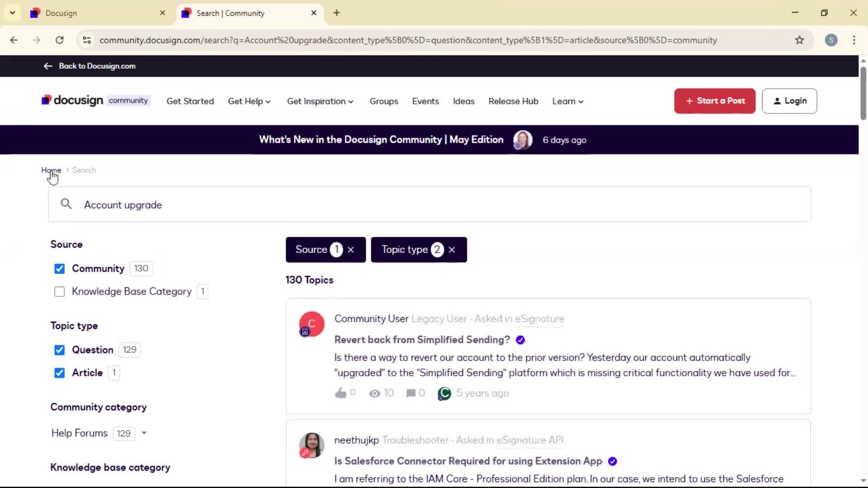Open the Get Started menu item

tap(190, 101)
